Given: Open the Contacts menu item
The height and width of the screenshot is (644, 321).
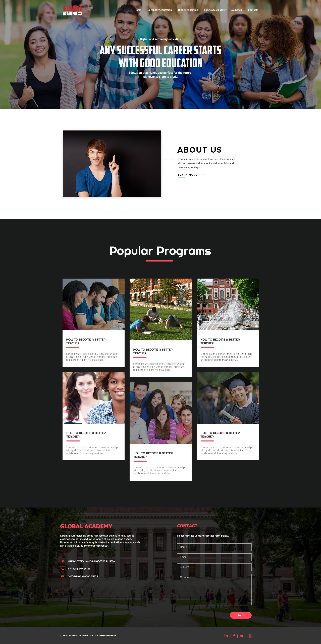Looking at the screenshot, I should [253, 10].
